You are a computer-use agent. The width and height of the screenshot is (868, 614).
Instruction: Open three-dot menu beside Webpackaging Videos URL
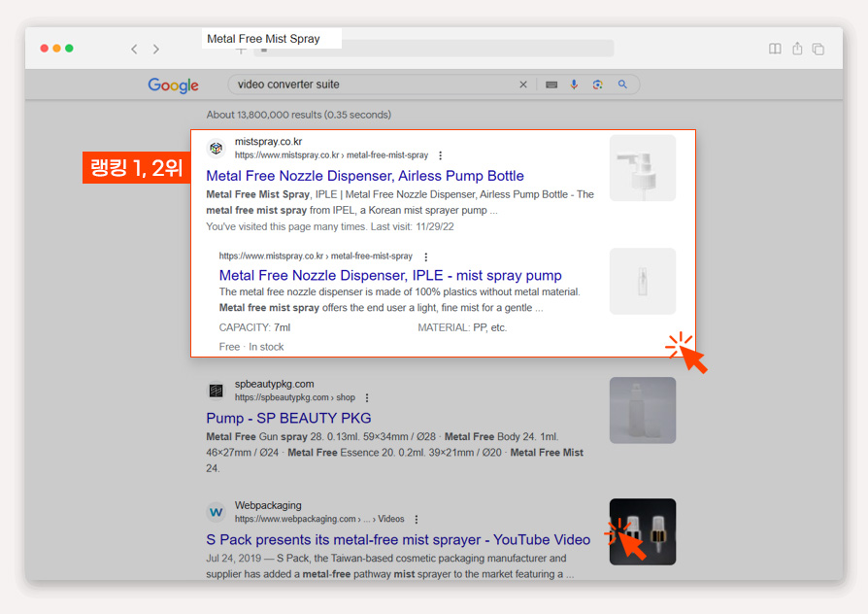coord(417,519)
